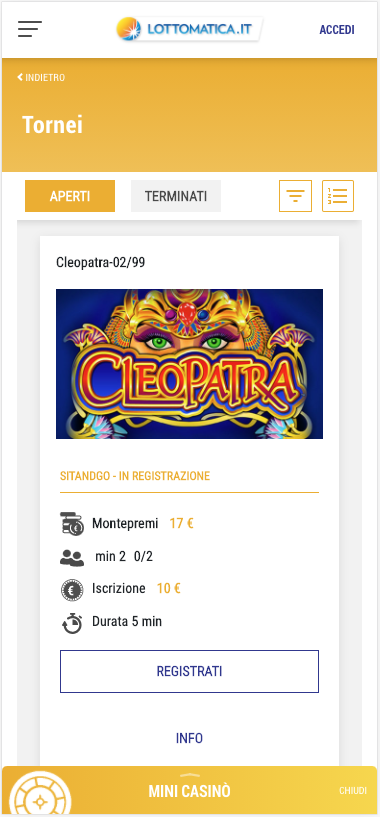Screen dimensions: 380x817
Task: Open the tournament Info link
Action: pos(189,738)
